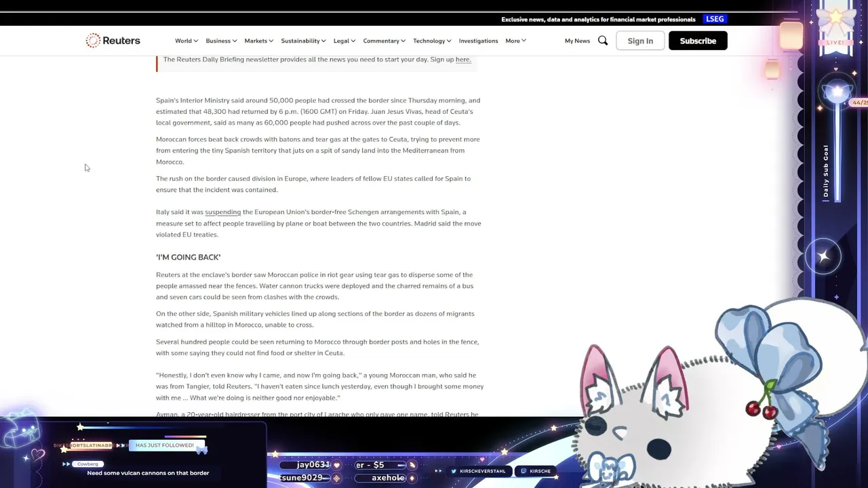This screenshot has height=488, width=868.
Task: Click the jay0631 name in ticker
Action: tap(313, 465)
